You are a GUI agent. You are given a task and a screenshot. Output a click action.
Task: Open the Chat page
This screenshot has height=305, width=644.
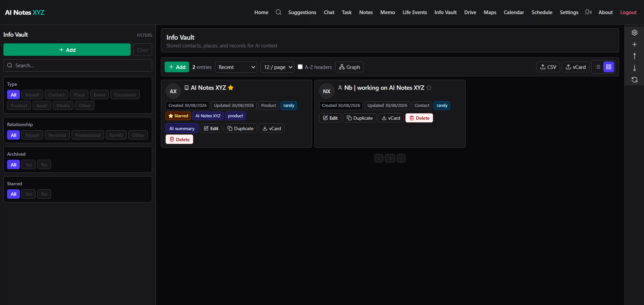coord(329,12)
